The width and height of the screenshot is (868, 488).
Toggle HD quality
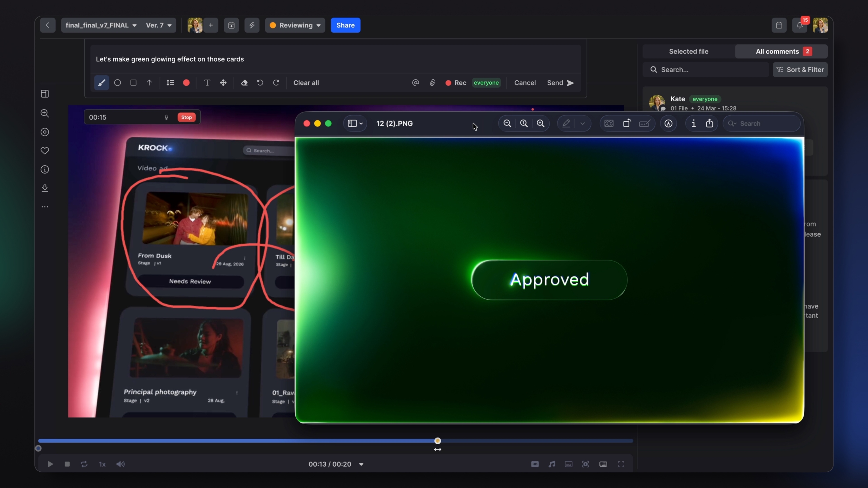(x=535, y=464)
